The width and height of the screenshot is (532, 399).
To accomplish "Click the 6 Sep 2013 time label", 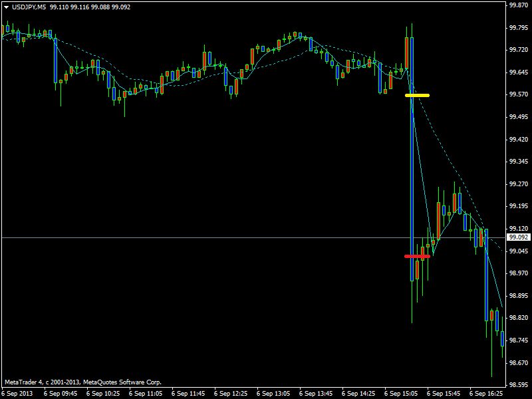I will click(x=17, y=394).
